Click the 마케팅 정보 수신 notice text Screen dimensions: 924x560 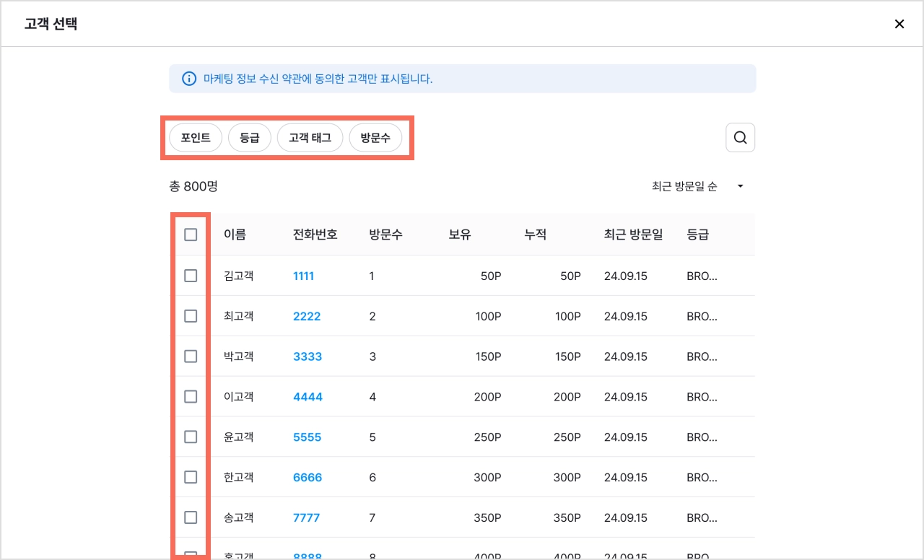318,79
